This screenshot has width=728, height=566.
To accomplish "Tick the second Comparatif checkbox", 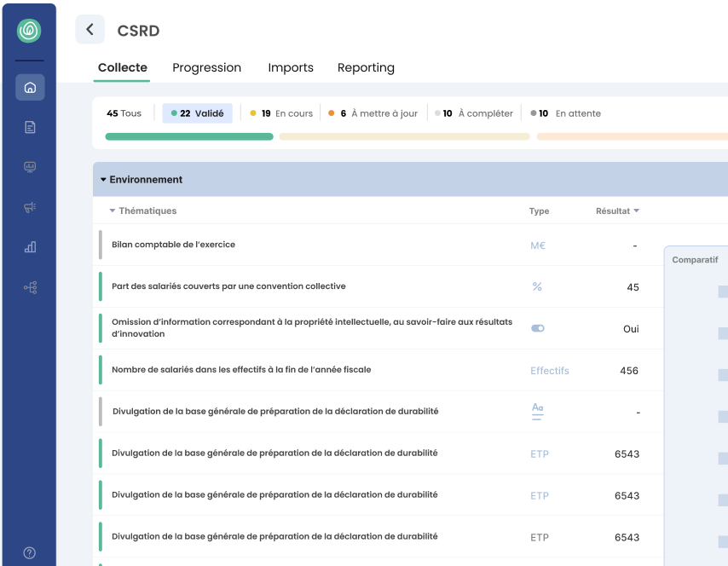I will point(724,332).
